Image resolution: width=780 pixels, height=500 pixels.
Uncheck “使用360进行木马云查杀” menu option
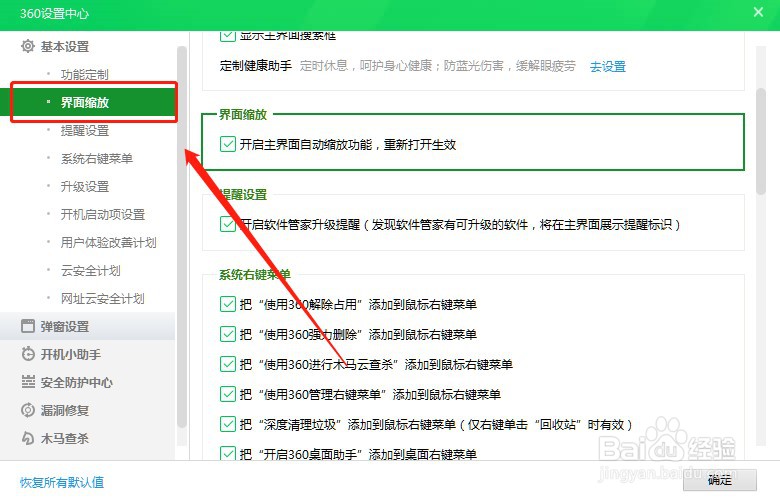pos(227,364)
